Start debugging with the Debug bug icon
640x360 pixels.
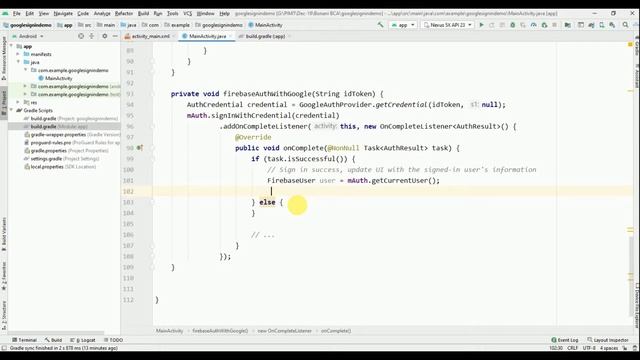pyautogui.click(x=513, y=25)
